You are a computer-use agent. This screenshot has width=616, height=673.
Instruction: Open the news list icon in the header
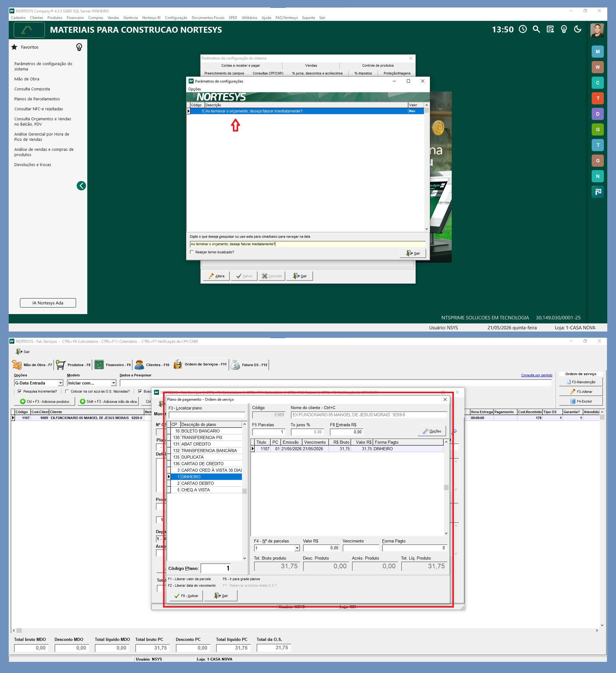pyautogui.click(x=550, y=29)
